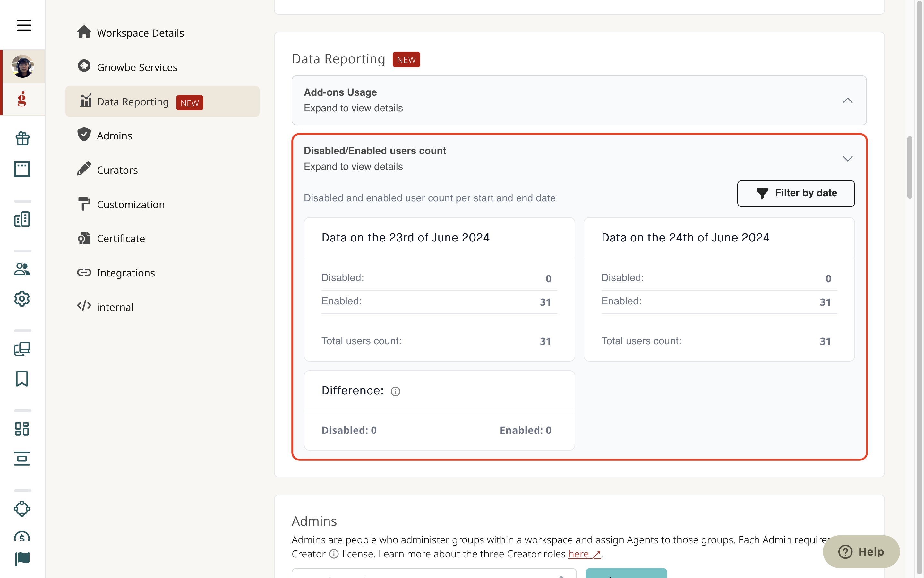Select Data Reporting in settings menu
This screenshot has height=578, width=924.
point(162,101)
